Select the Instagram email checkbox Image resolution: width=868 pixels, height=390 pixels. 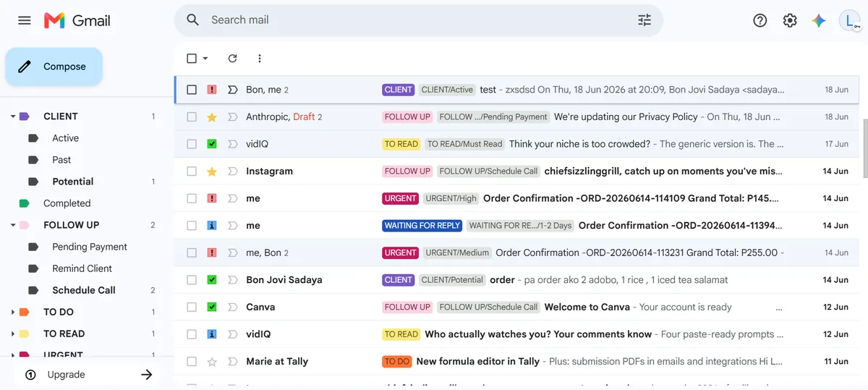point(192,171)
